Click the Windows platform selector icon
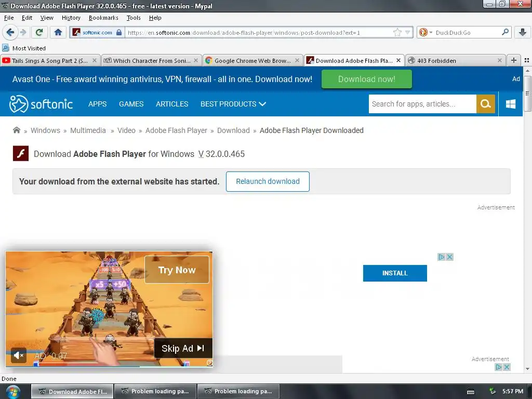This screenshot has height=399, width=532. click(511, 104)
